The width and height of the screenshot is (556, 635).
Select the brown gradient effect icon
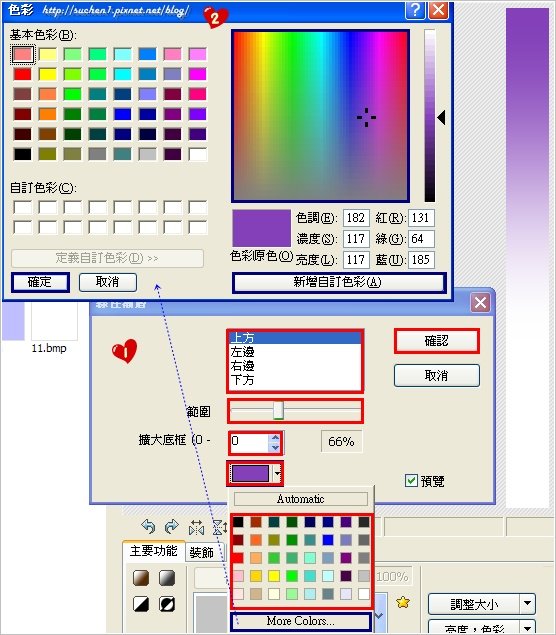click(x=141, y=578)
